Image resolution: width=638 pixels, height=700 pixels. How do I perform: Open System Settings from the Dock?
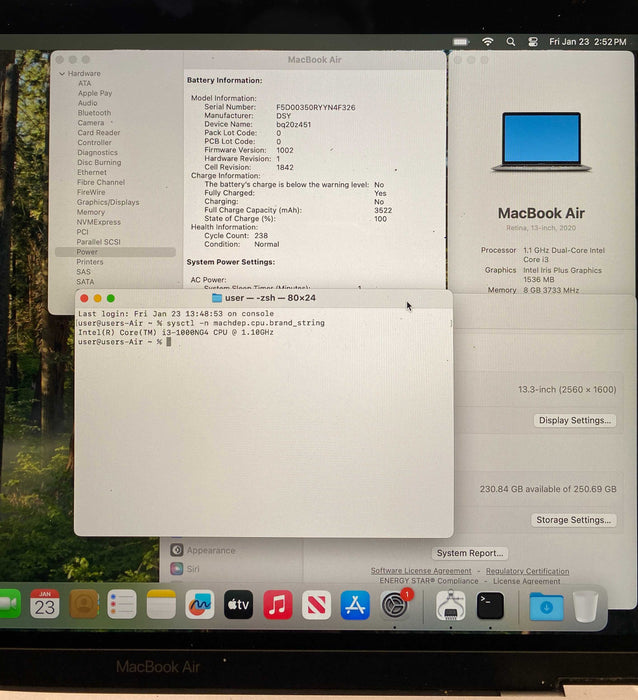tap(395, 605)
